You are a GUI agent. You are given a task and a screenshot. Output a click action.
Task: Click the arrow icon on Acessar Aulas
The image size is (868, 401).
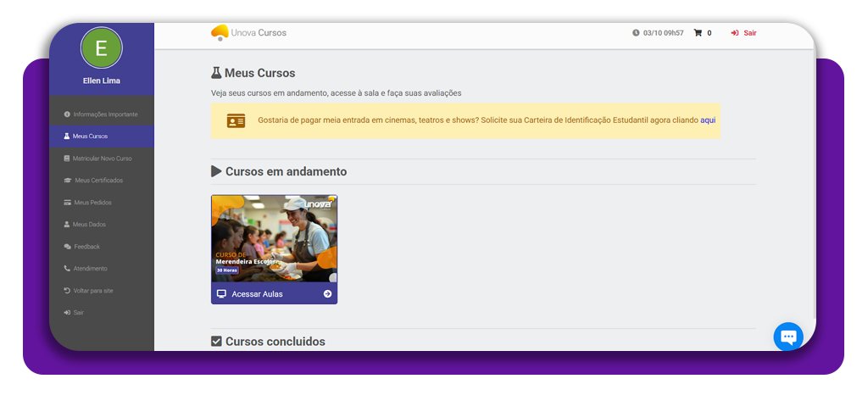pos(327,294)
